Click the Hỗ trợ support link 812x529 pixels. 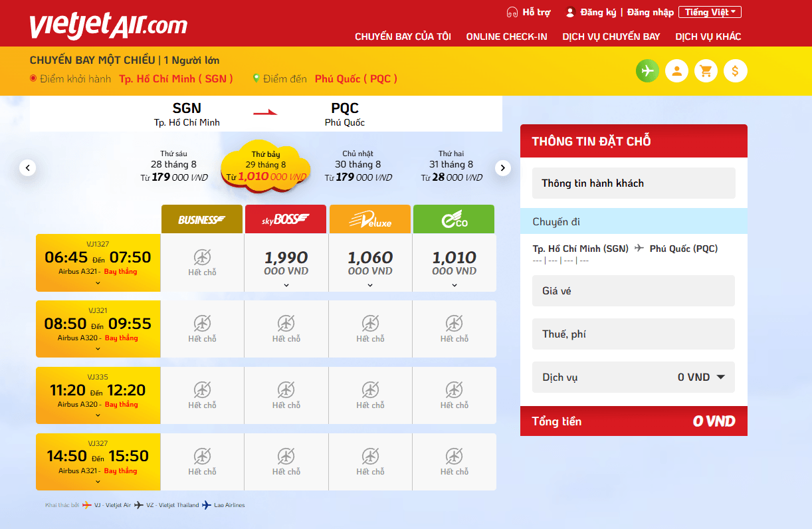536,12
